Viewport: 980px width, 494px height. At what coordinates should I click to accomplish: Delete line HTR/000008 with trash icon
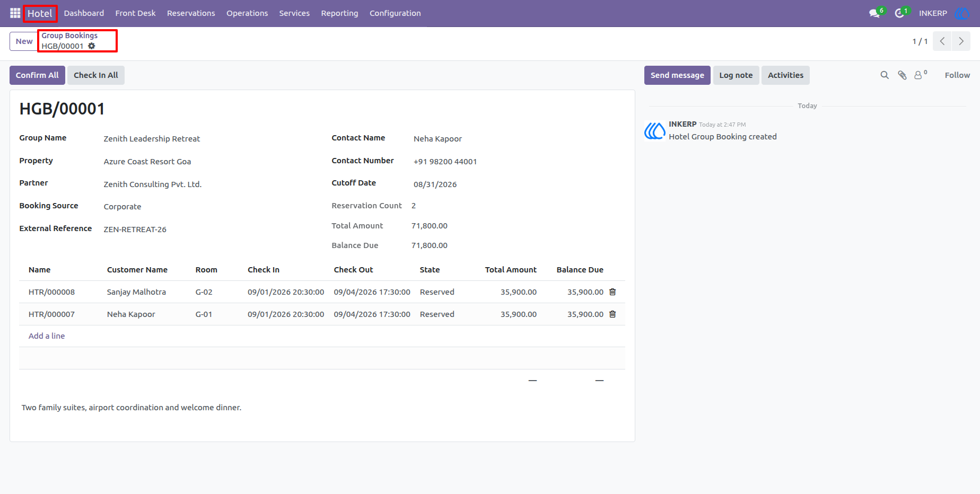click(x=612, y=292)
